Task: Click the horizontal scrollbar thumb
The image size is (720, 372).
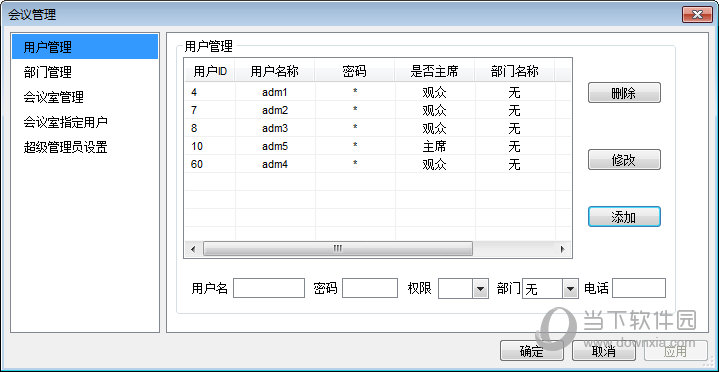Action: pyautogui.click(x=338, y=249)
